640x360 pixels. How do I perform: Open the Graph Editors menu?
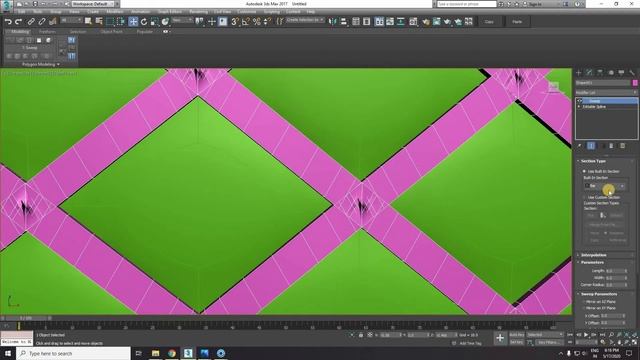pos(169,12)
